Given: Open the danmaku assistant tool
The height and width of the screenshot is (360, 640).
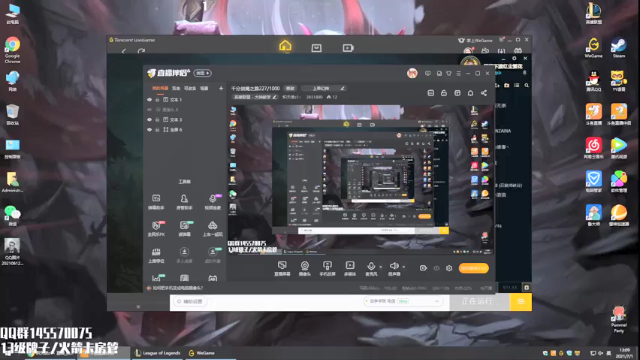Looking at the screenshot, I should [156, 202].
